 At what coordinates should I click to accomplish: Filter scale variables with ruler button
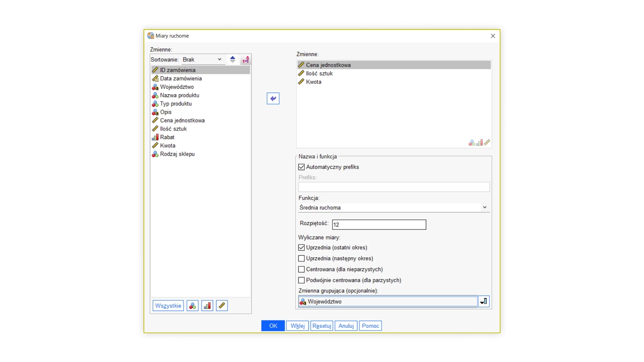coord(222,306)
